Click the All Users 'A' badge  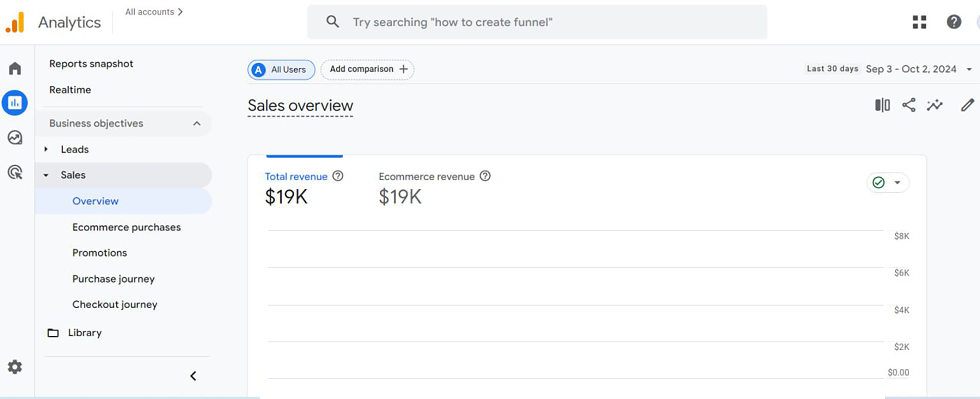click(x=259, y=69)
